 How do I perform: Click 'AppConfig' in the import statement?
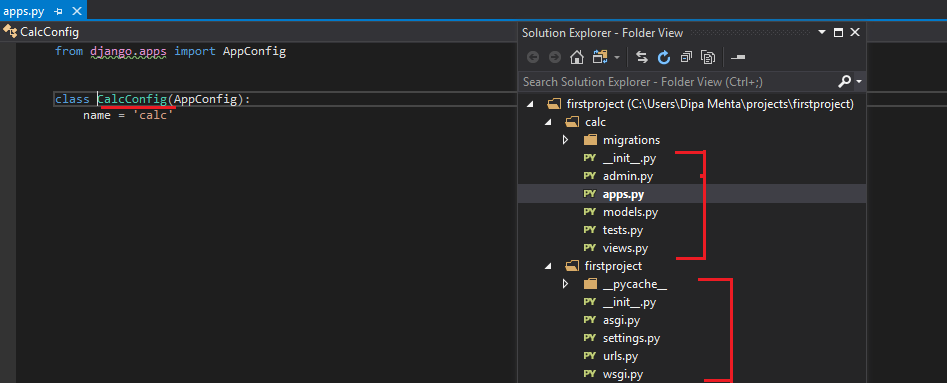pos(254,51)
